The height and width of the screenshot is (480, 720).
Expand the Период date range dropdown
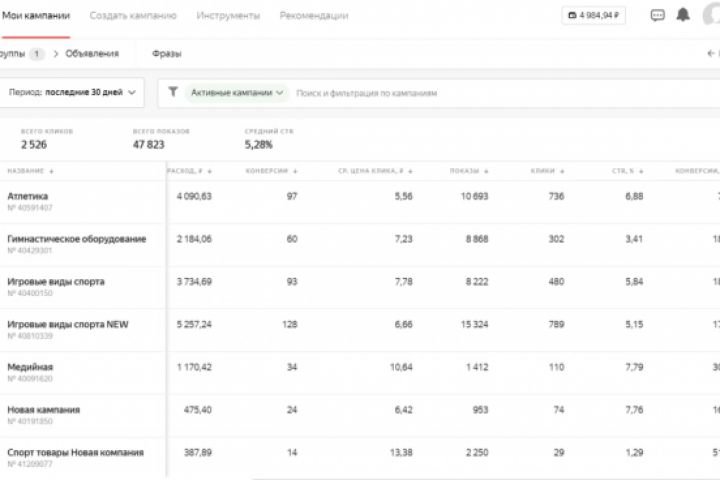(71, 92)
